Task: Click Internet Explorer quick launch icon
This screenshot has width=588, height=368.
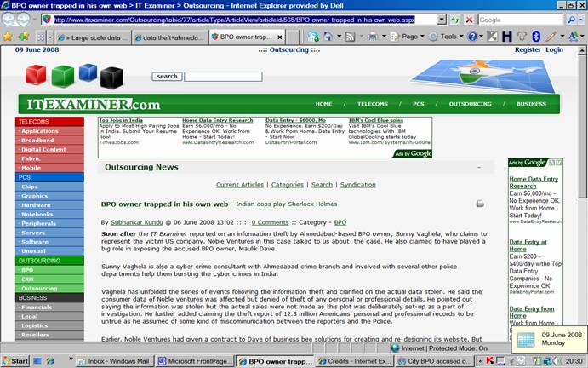Action: (x=50, y=361)
